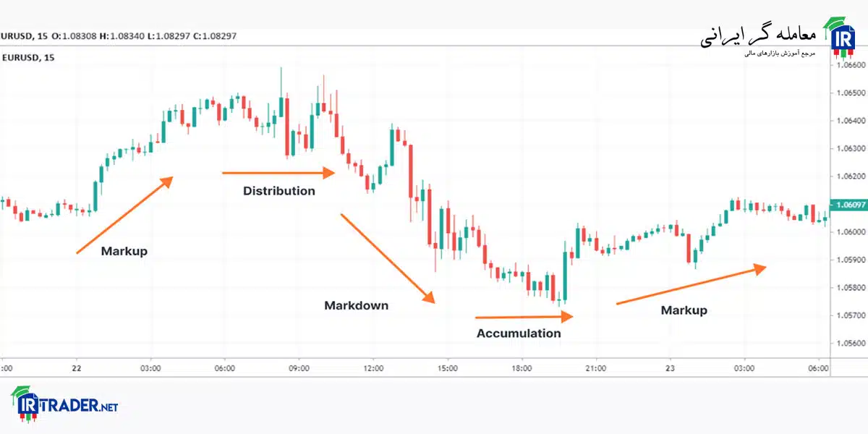Image resolution: width=868 pixels, height=434 pixels.
Task: Click the orange downward arrow above Markdown
Action: tap(388, 258)
